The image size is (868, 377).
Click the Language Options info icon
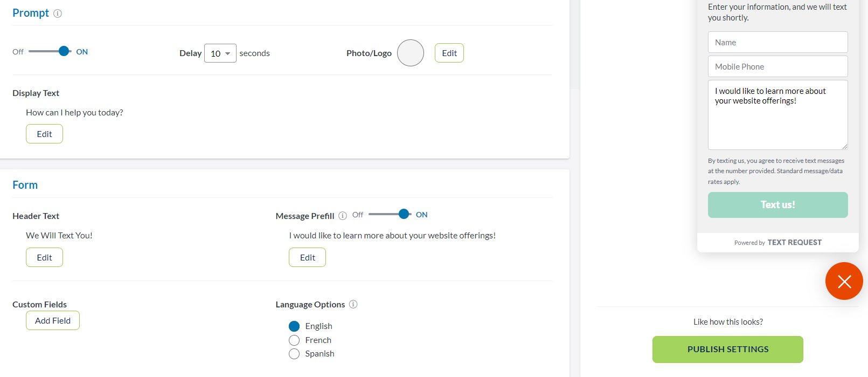pos(353,304)
